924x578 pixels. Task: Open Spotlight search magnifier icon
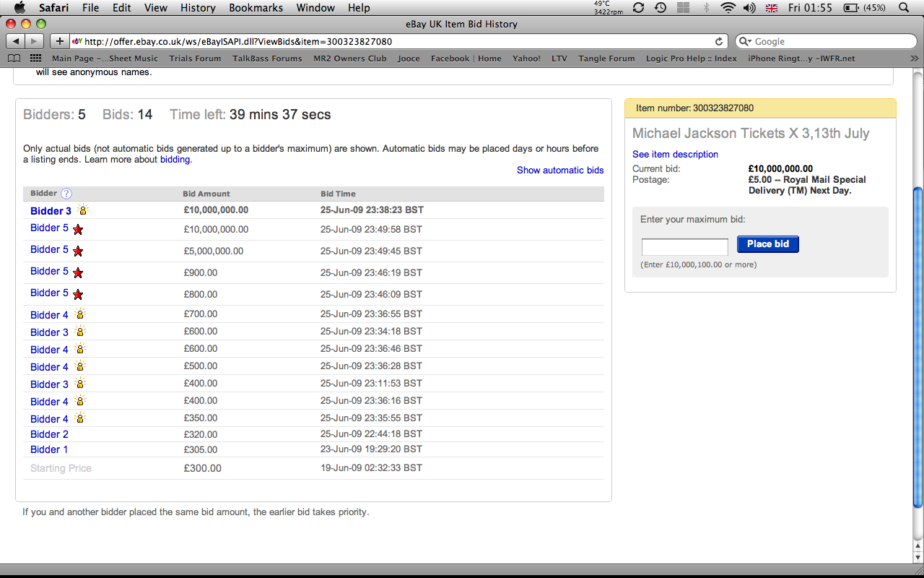click(x=904, y=8)
